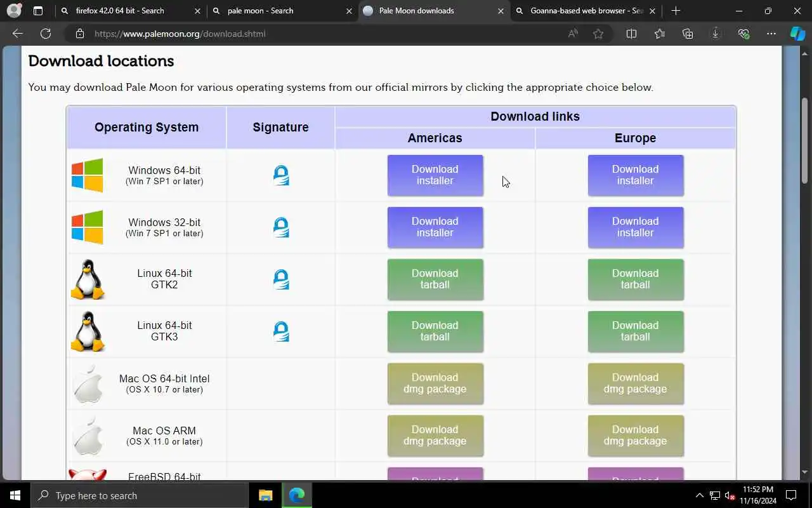
Task: Open the tab actions menu icon
Action: [x=38, y=11]
